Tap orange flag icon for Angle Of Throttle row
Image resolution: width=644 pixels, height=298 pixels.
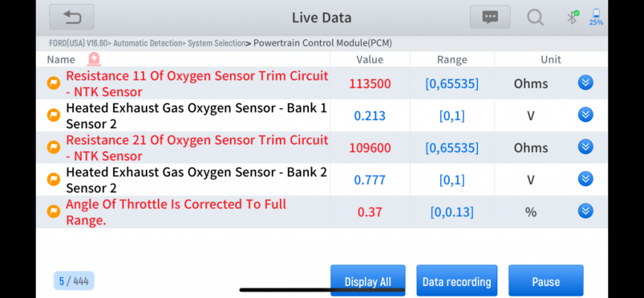pos(54,212)
